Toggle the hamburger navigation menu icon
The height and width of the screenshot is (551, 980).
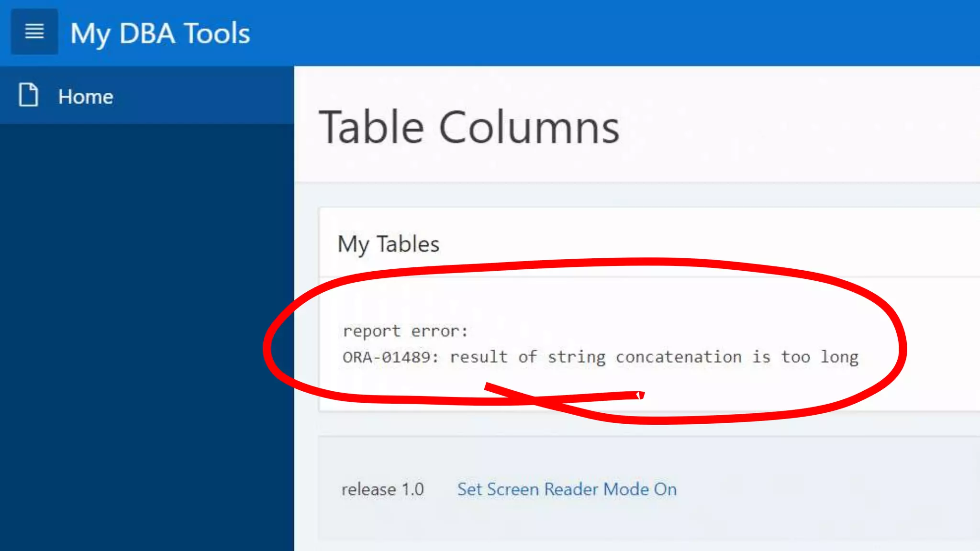pyautogui.click(x=34, y=32)
